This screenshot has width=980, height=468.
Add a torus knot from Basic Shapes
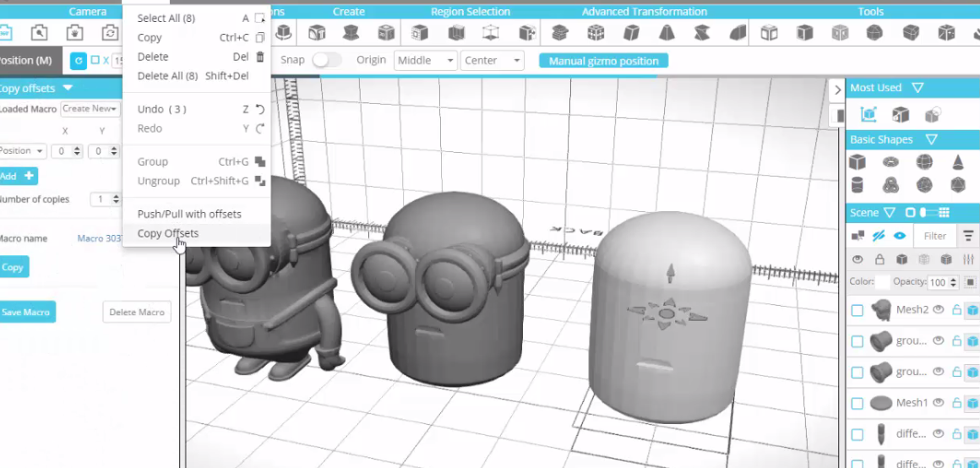click(x=890, y=185)
